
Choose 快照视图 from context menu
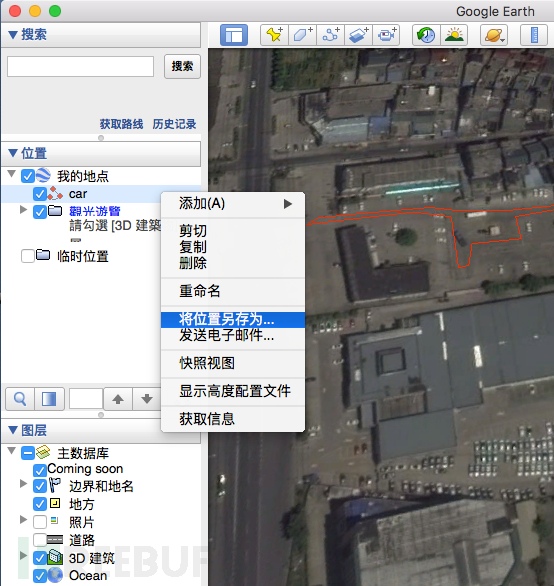pos(233,363)
